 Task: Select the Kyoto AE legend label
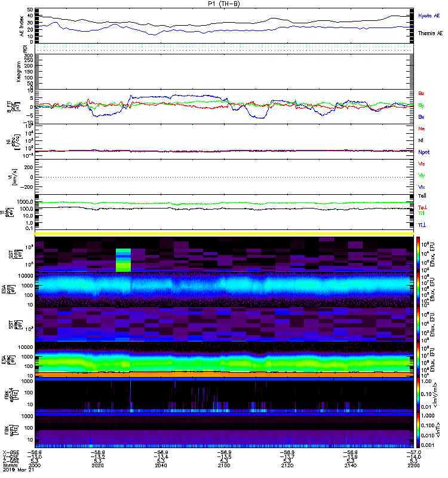pos(429,16)
